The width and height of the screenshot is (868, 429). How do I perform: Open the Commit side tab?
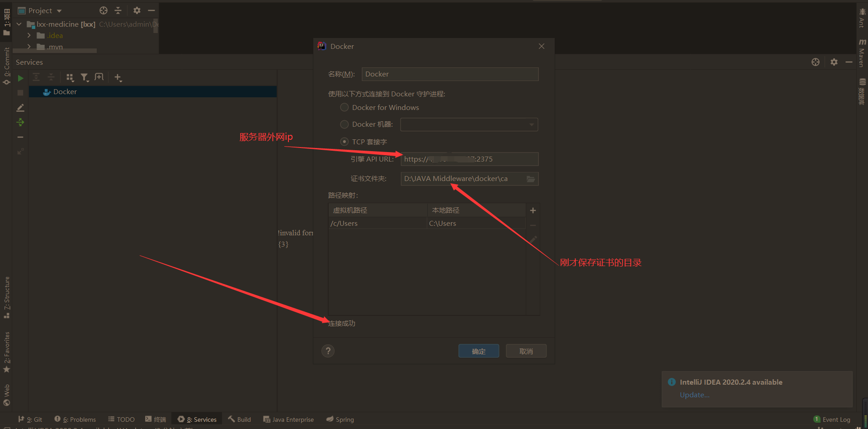coord(6,66)
